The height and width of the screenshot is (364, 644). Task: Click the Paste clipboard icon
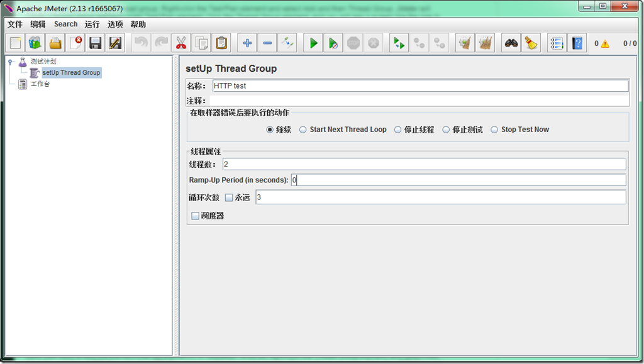[221, 43]
